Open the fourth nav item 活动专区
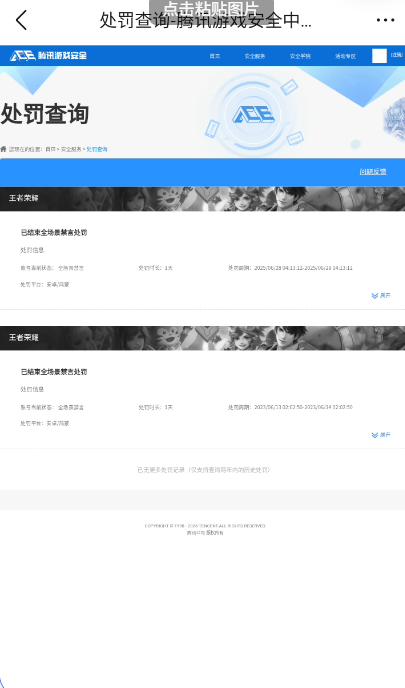Image resolution: width=405 pixels, height=688 pixels. [345, 56]
